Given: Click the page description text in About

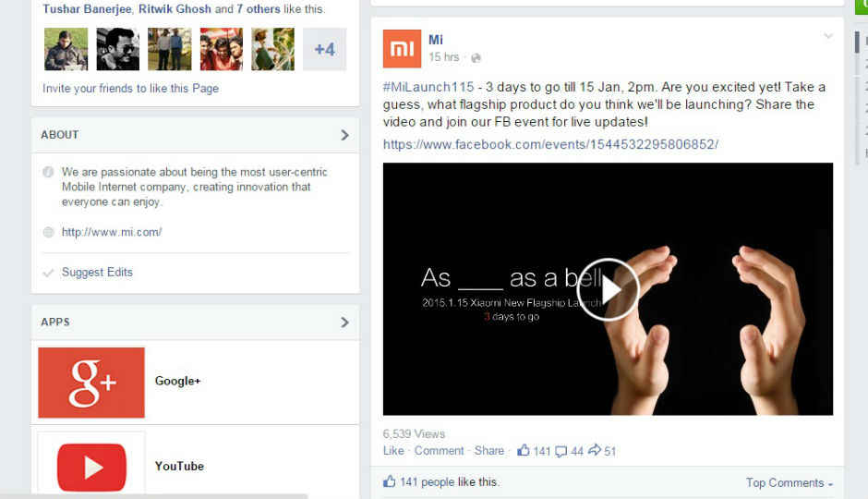Looking at the screenshot, I should tap(194, 188).
